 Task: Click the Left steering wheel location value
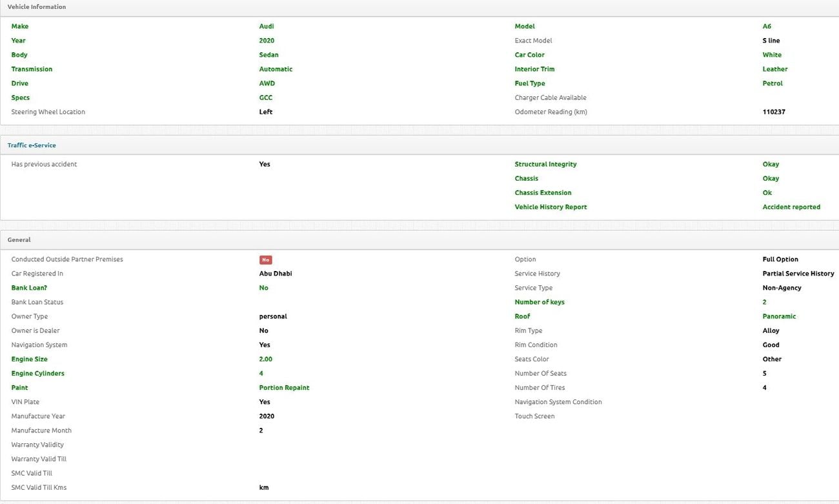point(266,112)
